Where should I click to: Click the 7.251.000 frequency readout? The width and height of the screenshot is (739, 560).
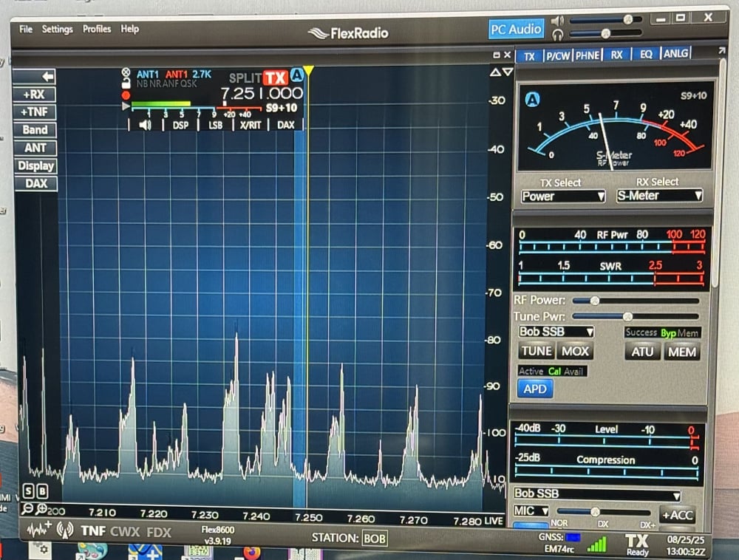(x=262, y=93)
